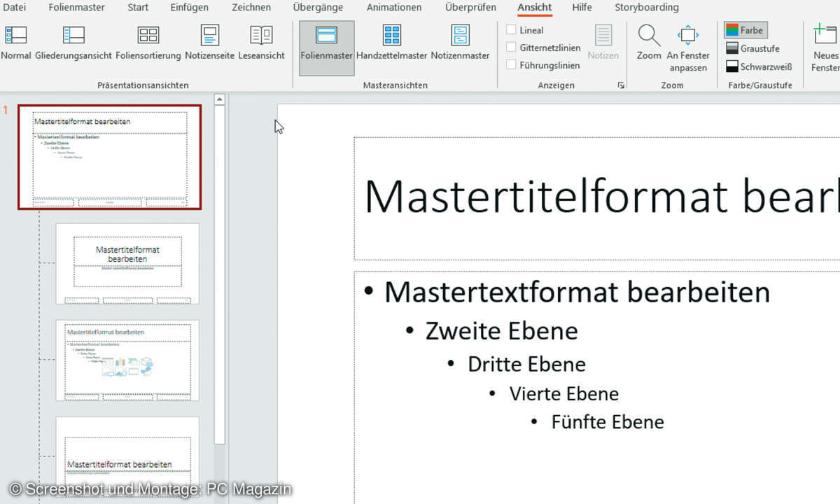Click the Fünfte Ebene bullet text
The width and height of the screenshot is (840, 504).
tap(608, 421)
